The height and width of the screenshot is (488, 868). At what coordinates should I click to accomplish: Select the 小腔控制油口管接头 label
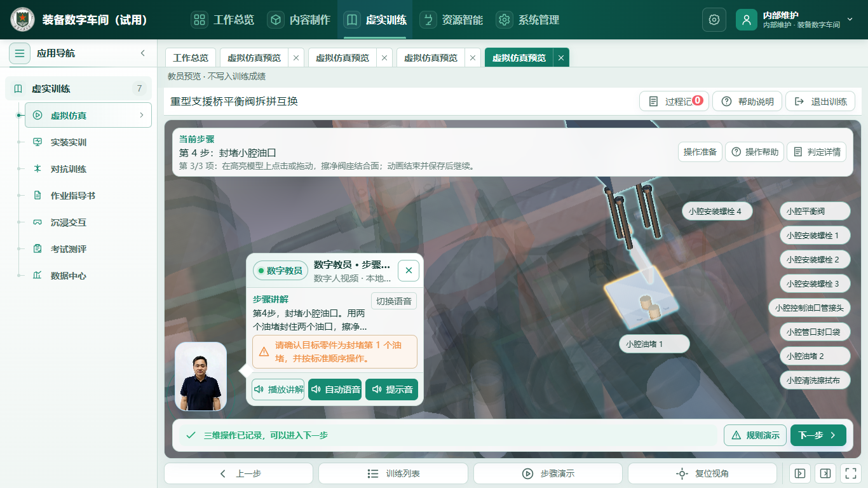click(810, 308)
